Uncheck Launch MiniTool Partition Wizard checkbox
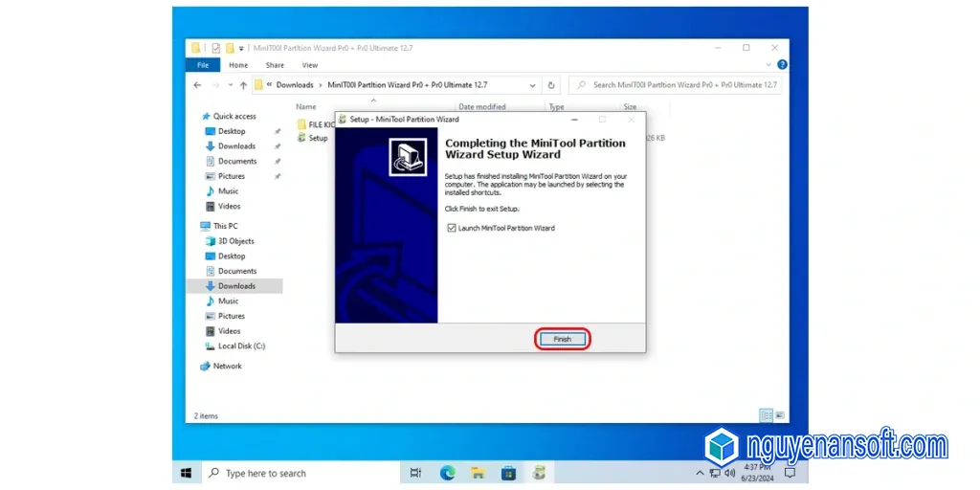 coord(452,228)
